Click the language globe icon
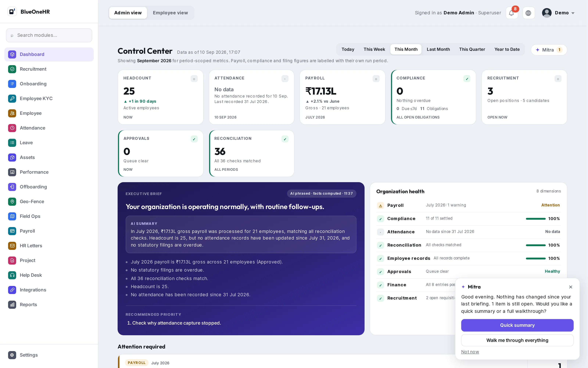This screenshot has height=368, width=588. tap(528, 13)
